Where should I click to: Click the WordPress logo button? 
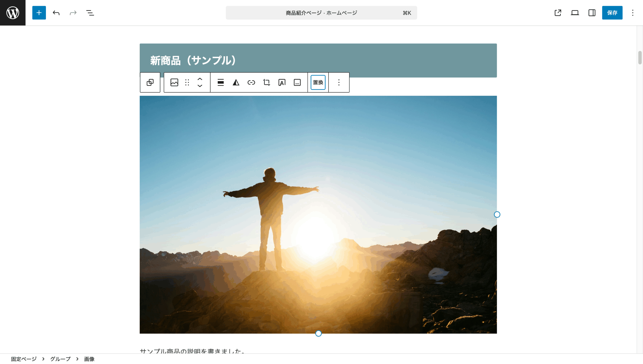pos(13,13)
